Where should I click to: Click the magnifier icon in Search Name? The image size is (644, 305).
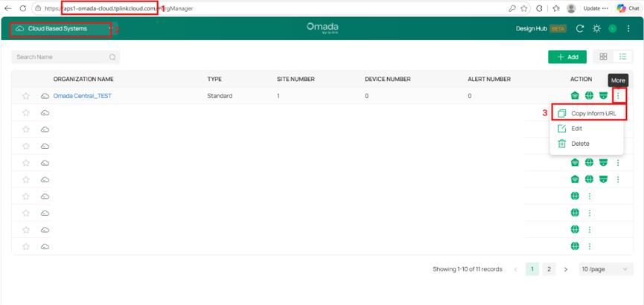pyautogui.click(x=112, y=57)
